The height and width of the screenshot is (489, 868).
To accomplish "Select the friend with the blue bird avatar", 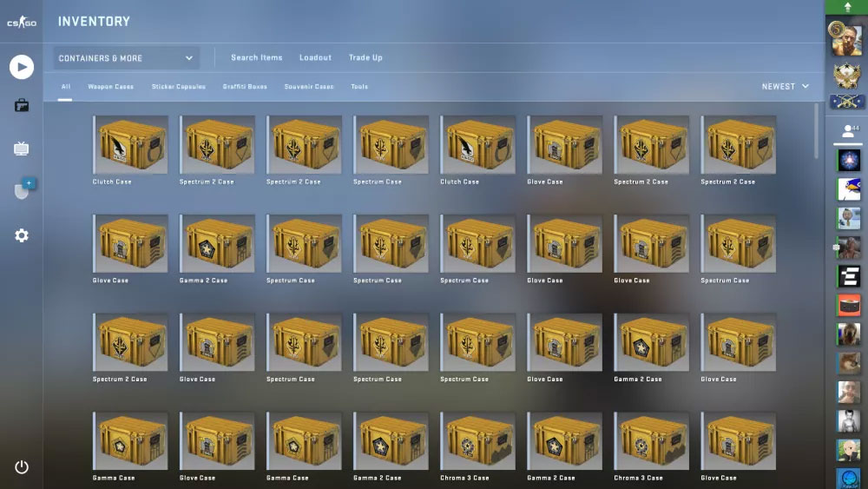I will click(x=849, y=188).
